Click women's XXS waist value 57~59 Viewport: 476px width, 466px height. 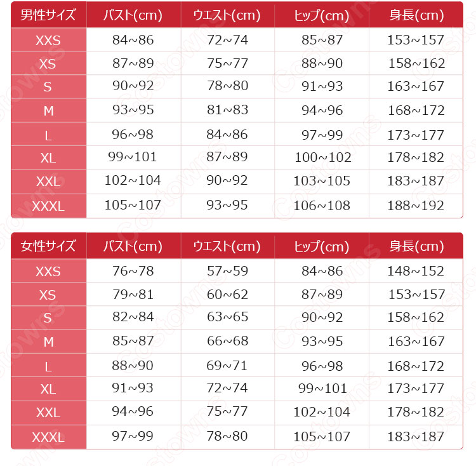pyautogui.click(x=227, y=271)
